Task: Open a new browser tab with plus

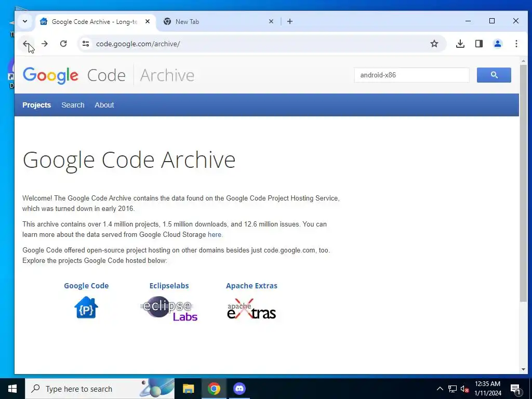Action: [290, 21]
